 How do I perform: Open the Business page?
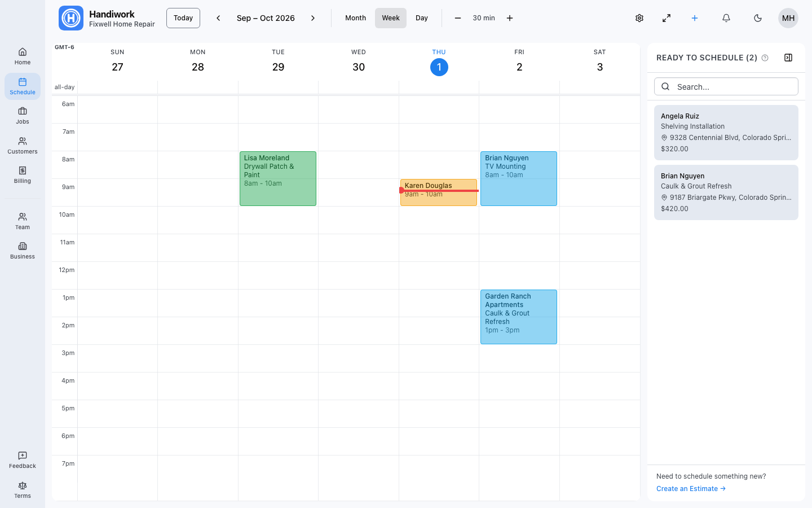(x=23, y=251)
